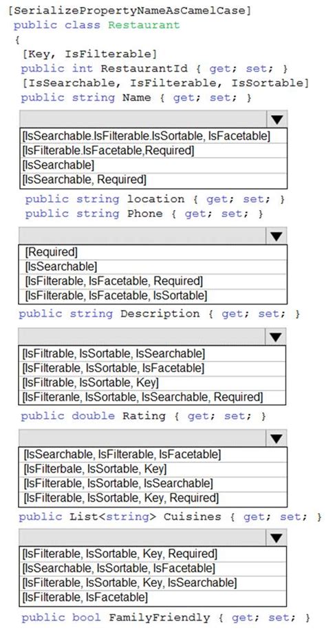Viewport: 326px width, 644px height.
Task: Select [IsFilterable, IsFacetable, Required] option
Action: pyautogui.click(x=153, y=281)
